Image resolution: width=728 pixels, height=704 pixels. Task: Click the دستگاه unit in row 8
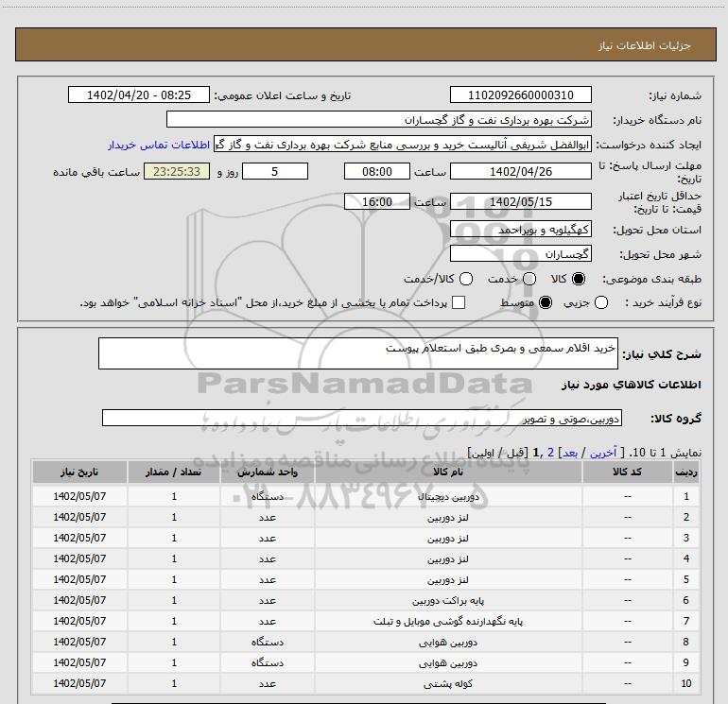(x=268, y=643)
